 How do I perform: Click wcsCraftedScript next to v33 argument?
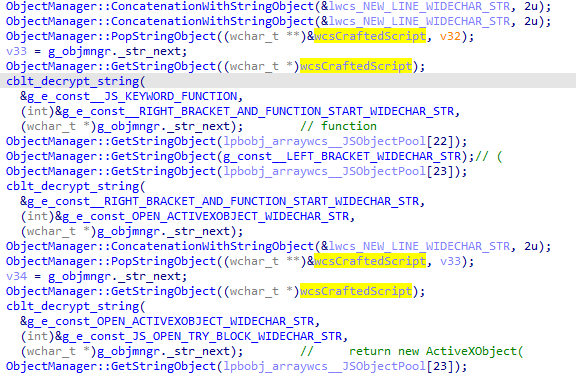click(370, 261)
